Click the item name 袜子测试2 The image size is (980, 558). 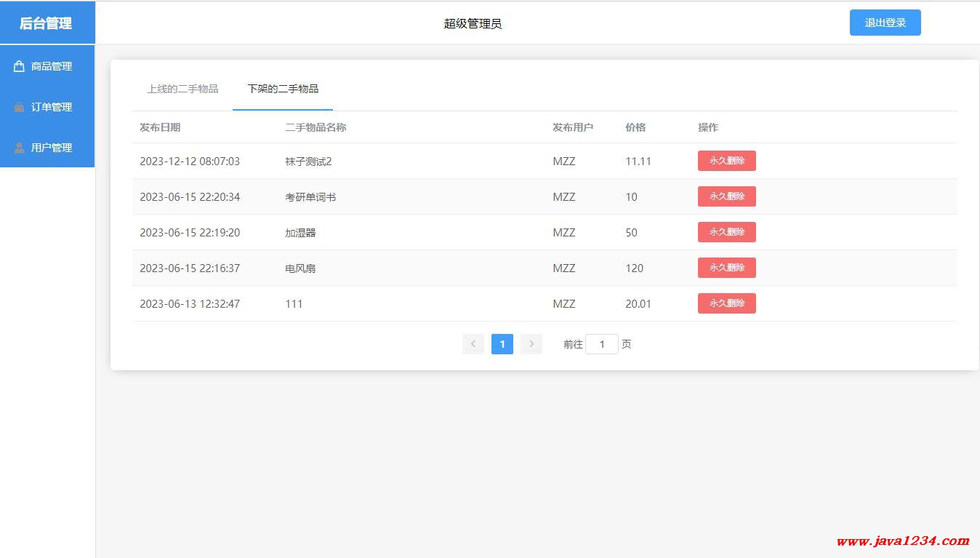point(308,162)
